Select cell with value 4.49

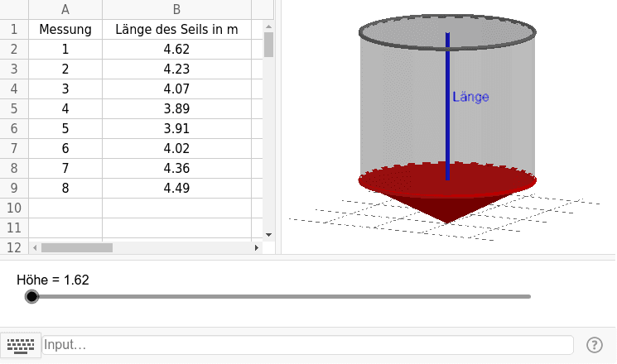[x=176, y=188]
